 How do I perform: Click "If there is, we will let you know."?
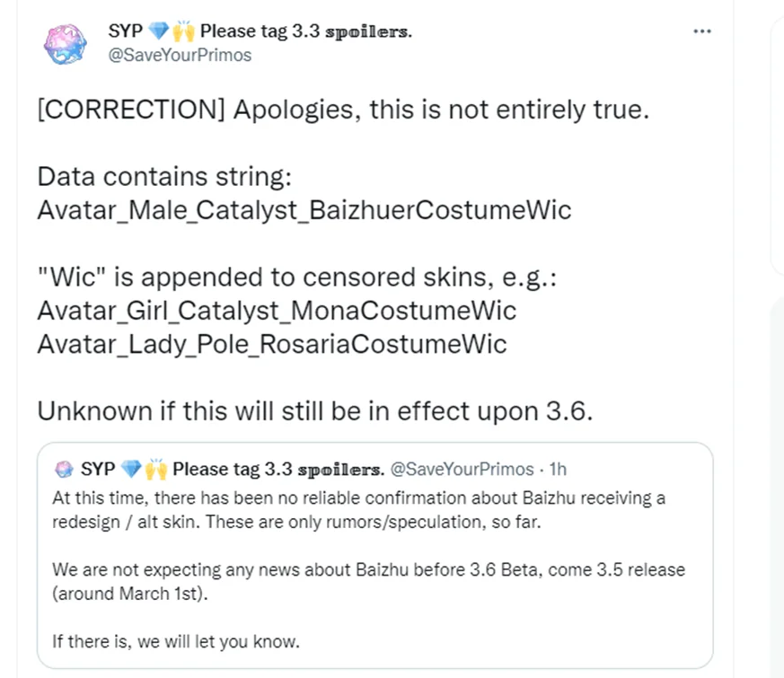click(175, 641)
